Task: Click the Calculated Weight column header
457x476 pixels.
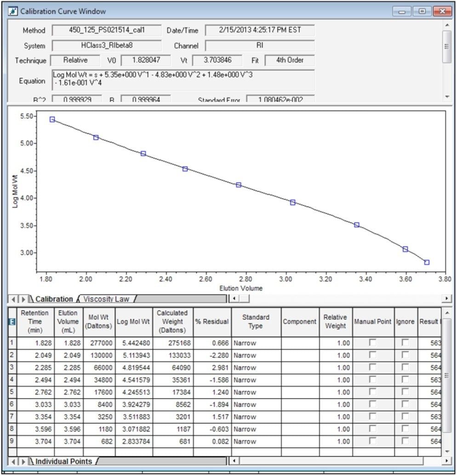Action: click(x=173, y=322)
